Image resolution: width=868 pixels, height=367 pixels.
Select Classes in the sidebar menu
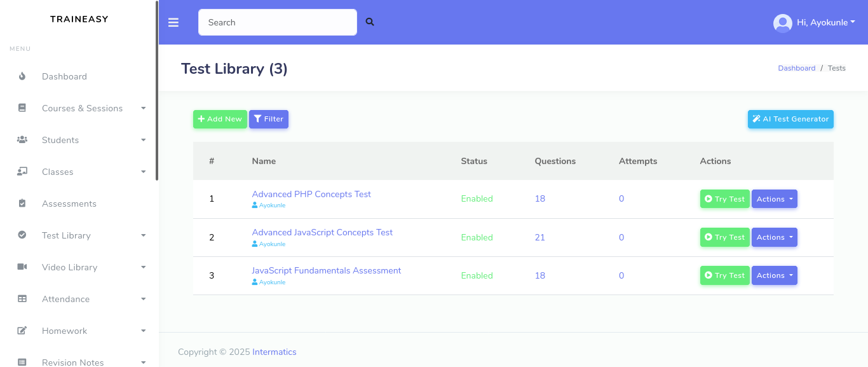click(x=58, y=172)
